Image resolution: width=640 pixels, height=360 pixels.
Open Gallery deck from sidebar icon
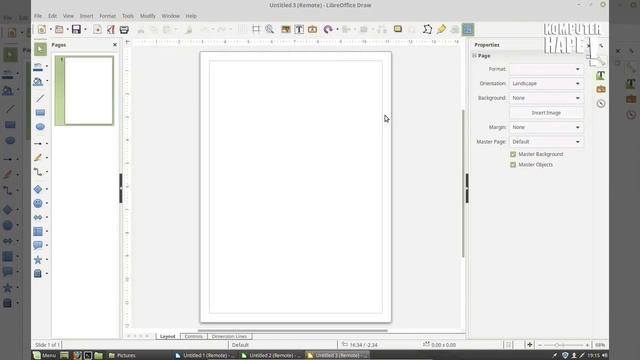600,89
